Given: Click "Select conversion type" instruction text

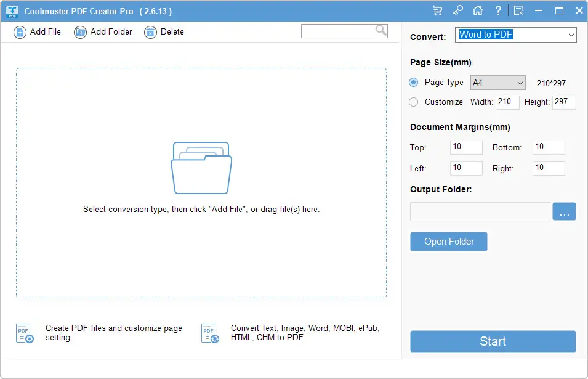Looking at the screenshot, I should [201, 210].
